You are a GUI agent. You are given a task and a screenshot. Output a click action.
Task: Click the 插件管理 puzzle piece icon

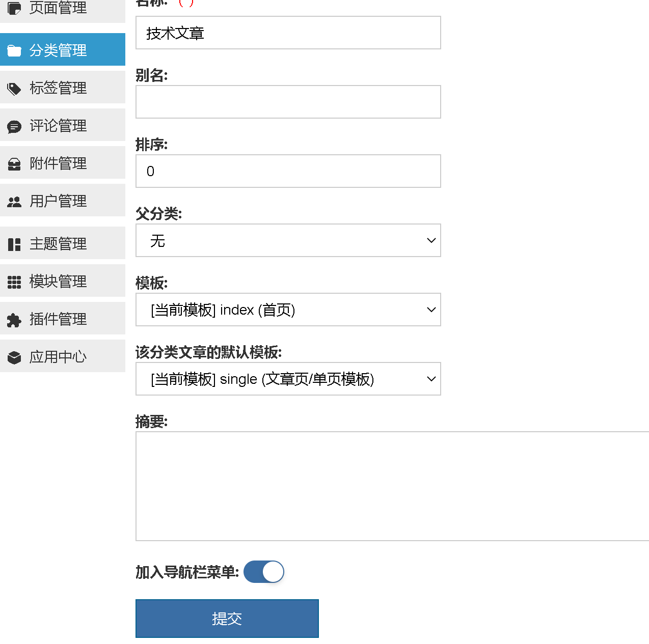(14, 320)
